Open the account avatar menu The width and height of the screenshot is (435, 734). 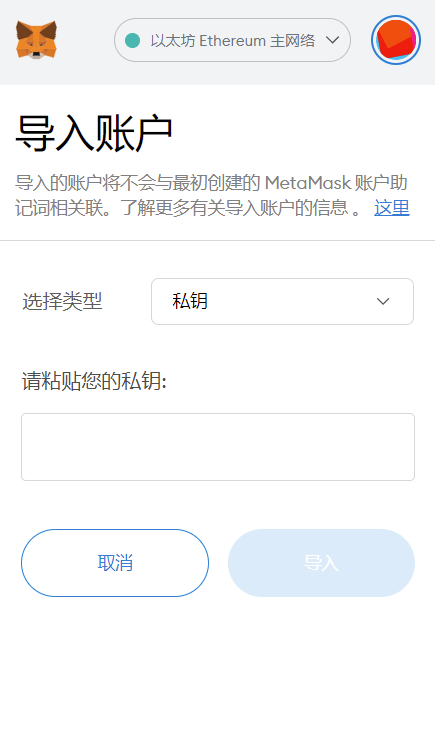click(396, 40)
